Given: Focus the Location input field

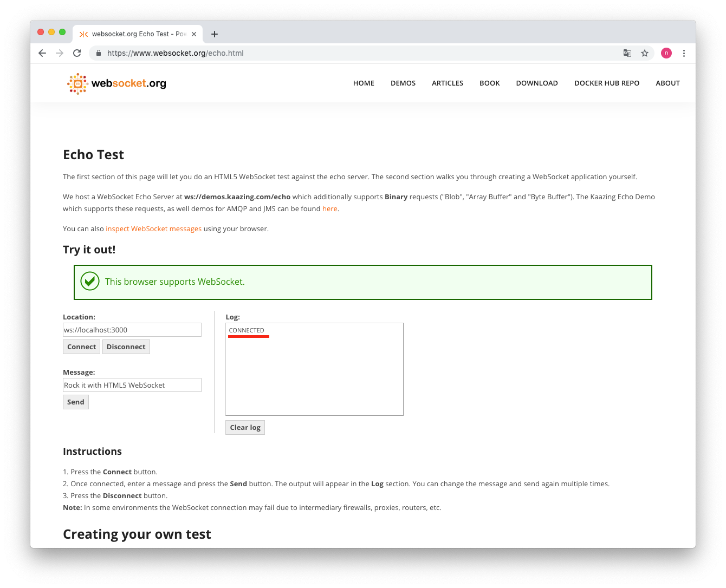Looking at the screenshot, I should [x=132, y=330].
